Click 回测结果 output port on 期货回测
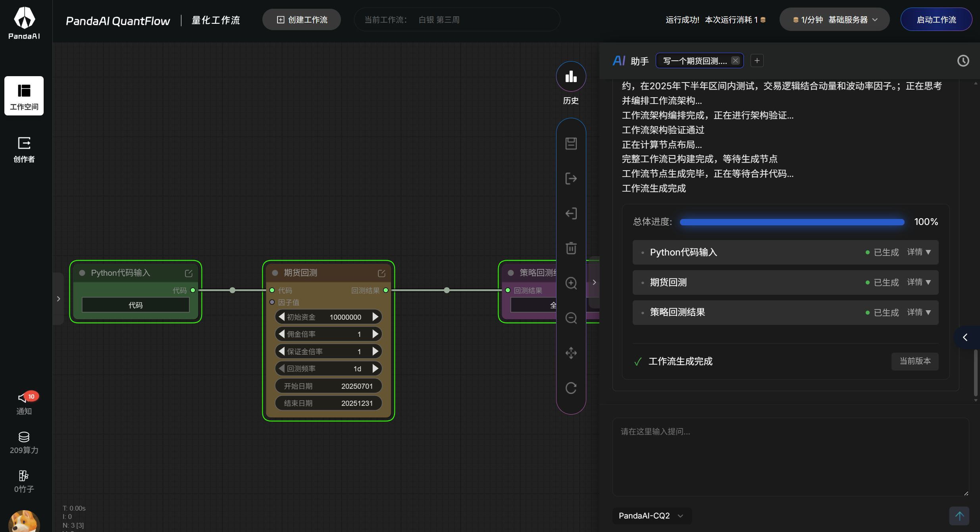 386,290
